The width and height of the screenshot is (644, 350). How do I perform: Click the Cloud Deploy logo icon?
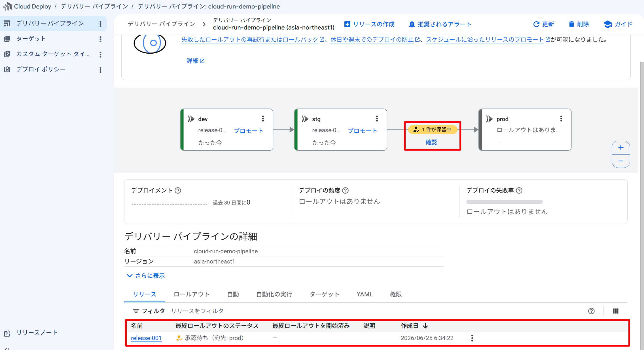(x=7, y=6)
